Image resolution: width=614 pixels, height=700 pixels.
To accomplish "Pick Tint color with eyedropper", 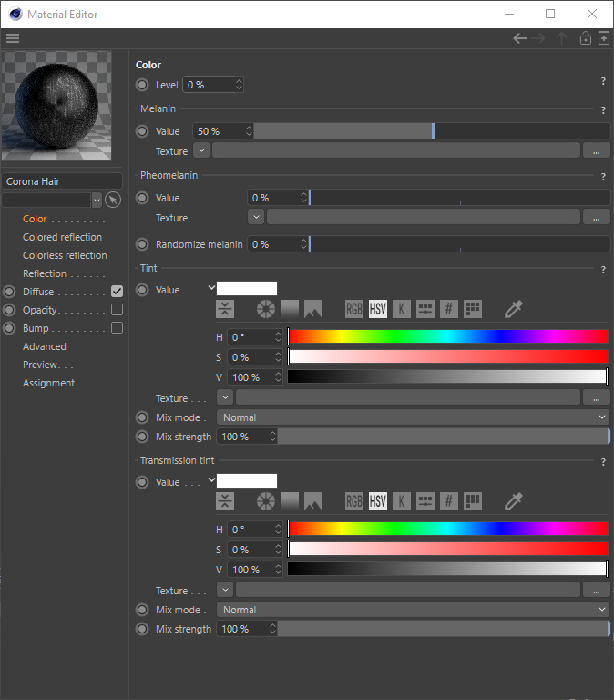I will [513, 309].
